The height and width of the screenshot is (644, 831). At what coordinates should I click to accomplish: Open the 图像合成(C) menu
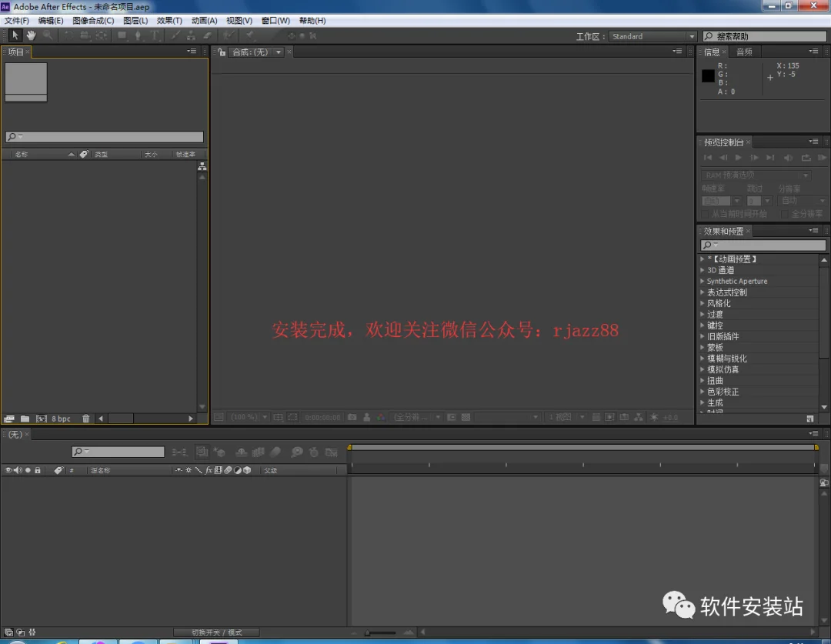pos(93,21)
